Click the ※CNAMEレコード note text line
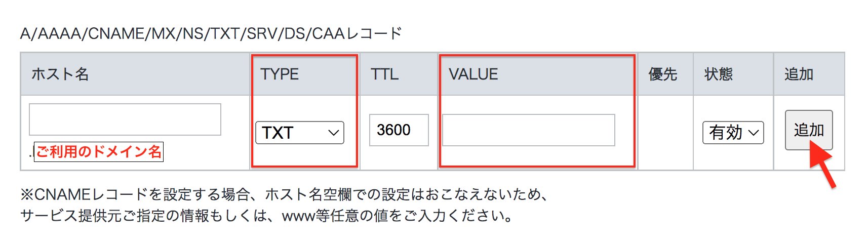868x245 pixels. [x=284, y=194]
